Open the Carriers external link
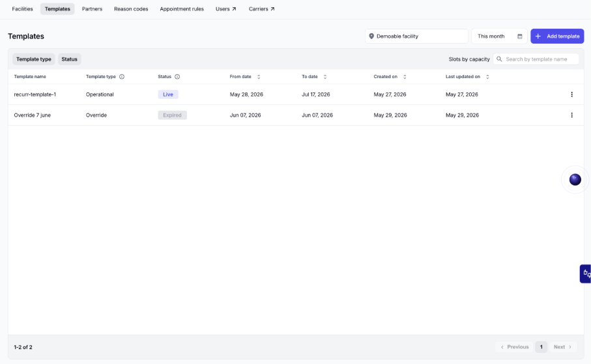 (261, 8)
